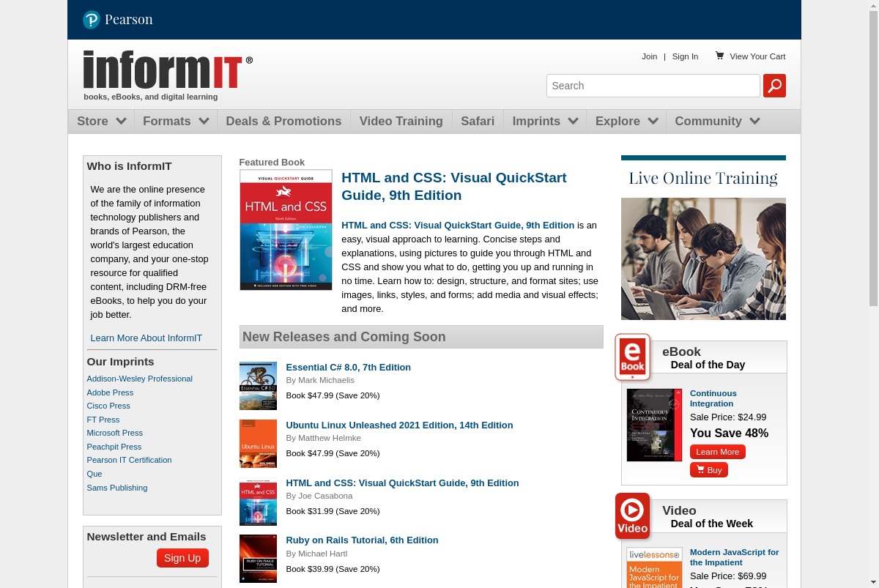Click the red search magnifier button

[x=774, y=86]
